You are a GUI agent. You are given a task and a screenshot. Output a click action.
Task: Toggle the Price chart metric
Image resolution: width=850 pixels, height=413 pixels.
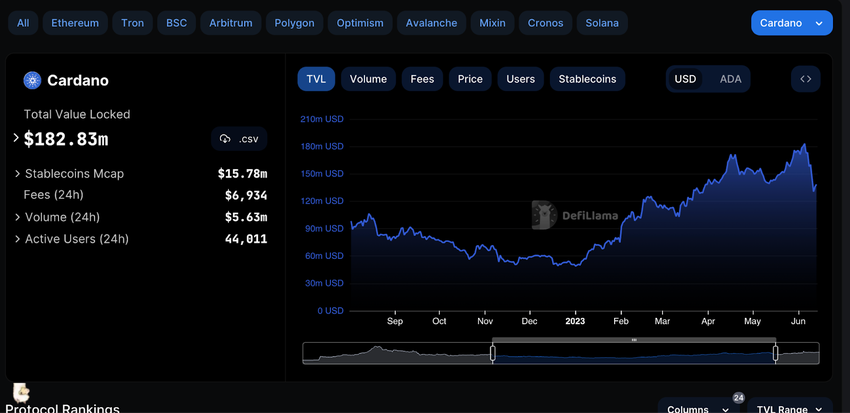click(470, 79)
